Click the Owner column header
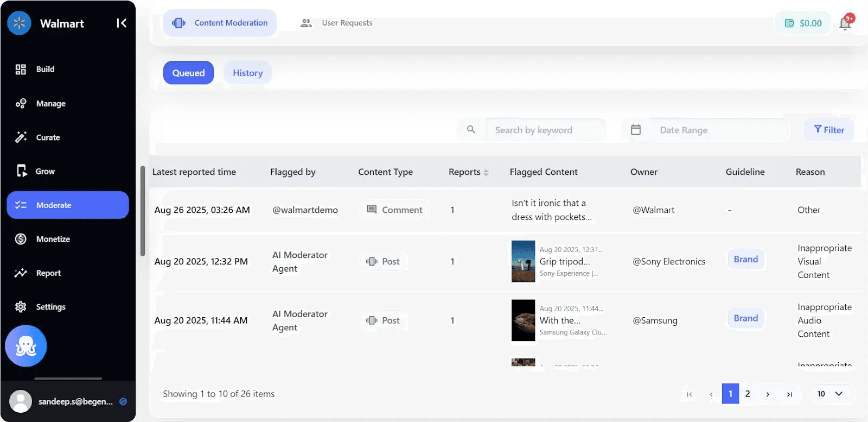Image resolution: width=868 pixels, height=422 pixels. [644, 172]
